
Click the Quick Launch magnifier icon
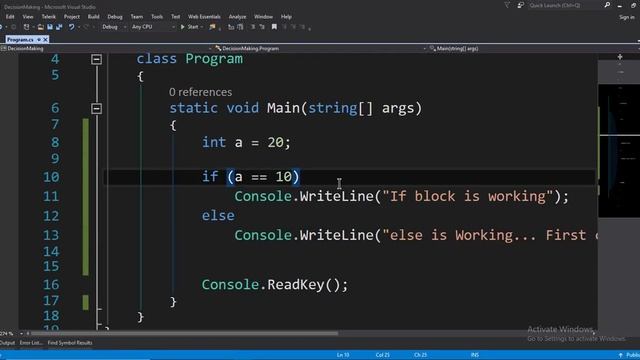[x=607, y=5]
